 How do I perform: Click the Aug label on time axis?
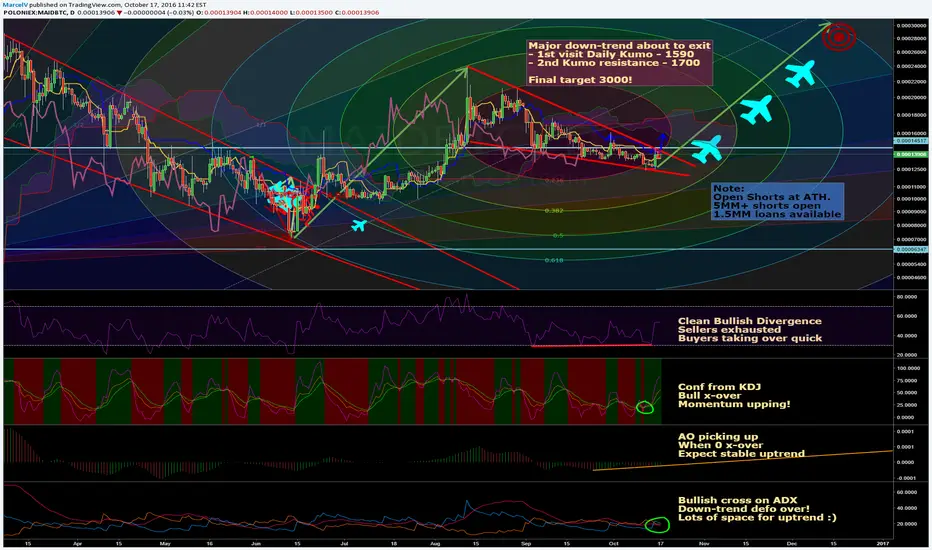(x=435, y=543)
